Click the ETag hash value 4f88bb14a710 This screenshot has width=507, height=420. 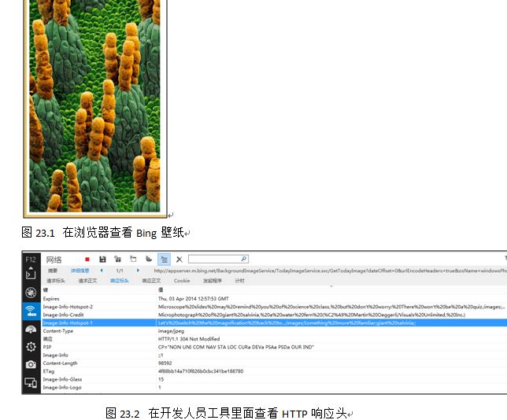tap(201, 371)
